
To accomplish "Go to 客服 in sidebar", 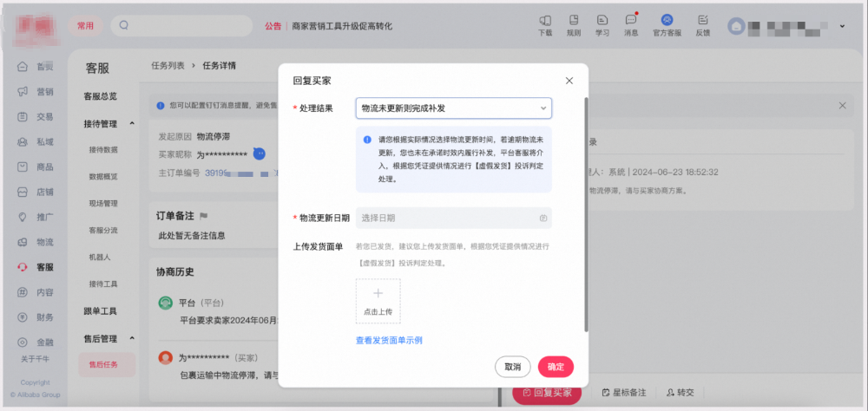I will click(36, 267).
